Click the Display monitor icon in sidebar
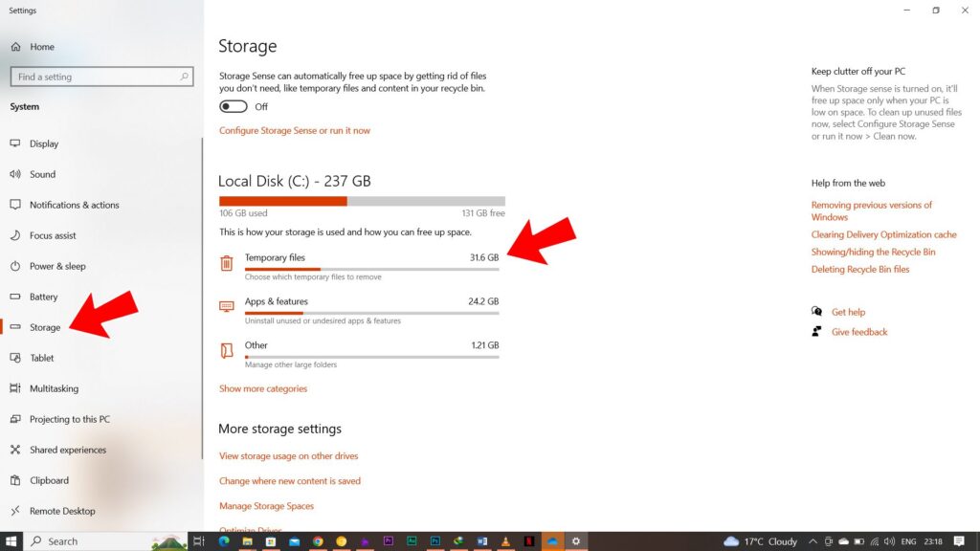 click(15, 143)
